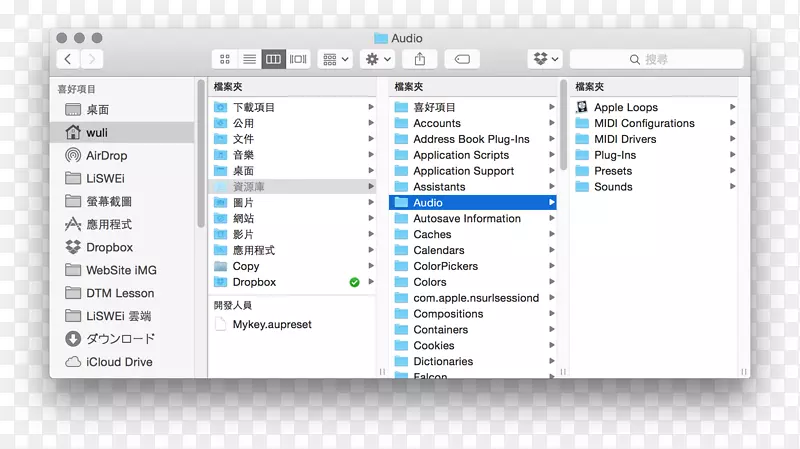Select Dropbox folder in first column
Image resolution: width=800 pixels, height=449 pixels.
(x=292, y=282)
